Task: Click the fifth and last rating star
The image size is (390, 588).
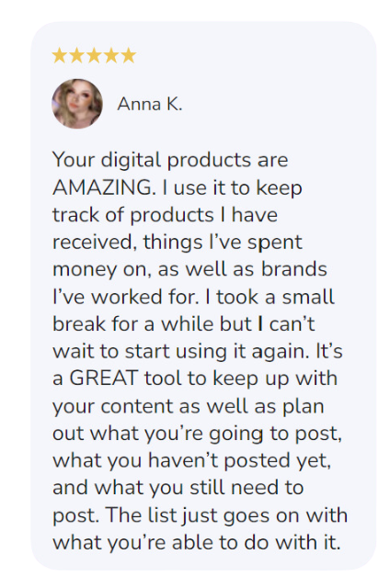Action: pos(129,55)
